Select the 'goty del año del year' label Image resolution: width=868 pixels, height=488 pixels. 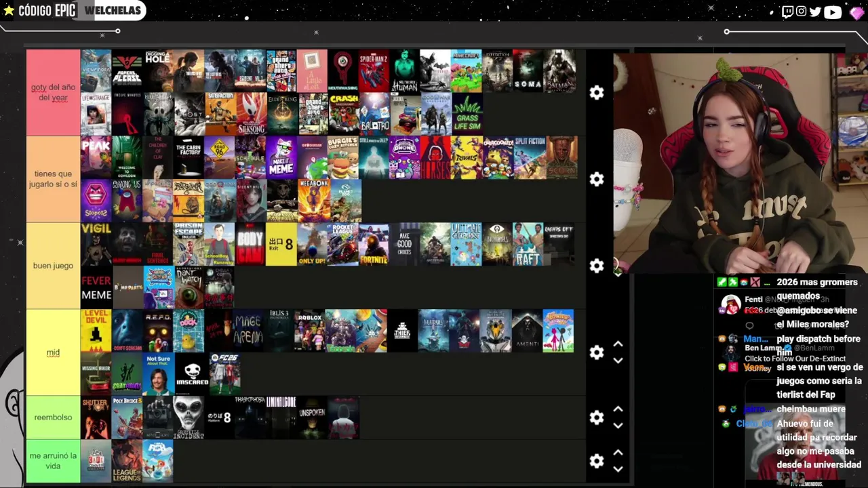54,92
